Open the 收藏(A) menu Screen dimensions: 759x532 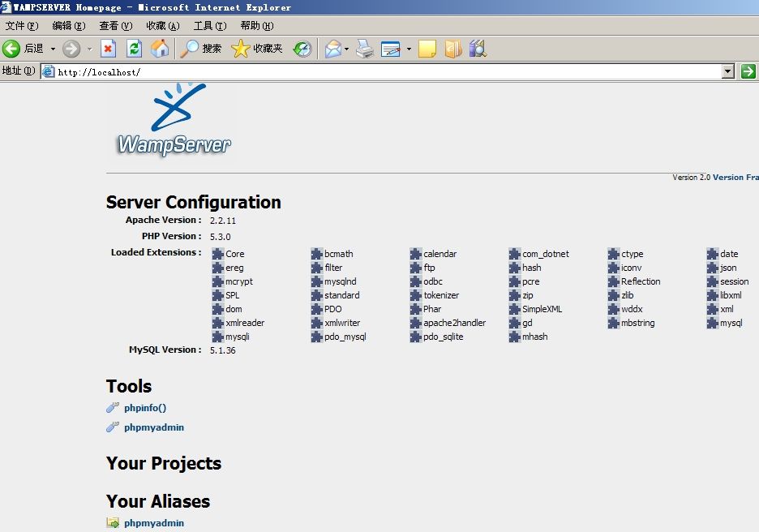[x=163, y=26]
